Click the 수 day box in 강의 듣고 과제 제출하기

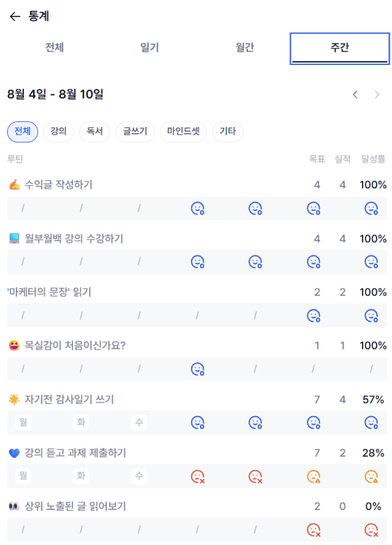139,476
